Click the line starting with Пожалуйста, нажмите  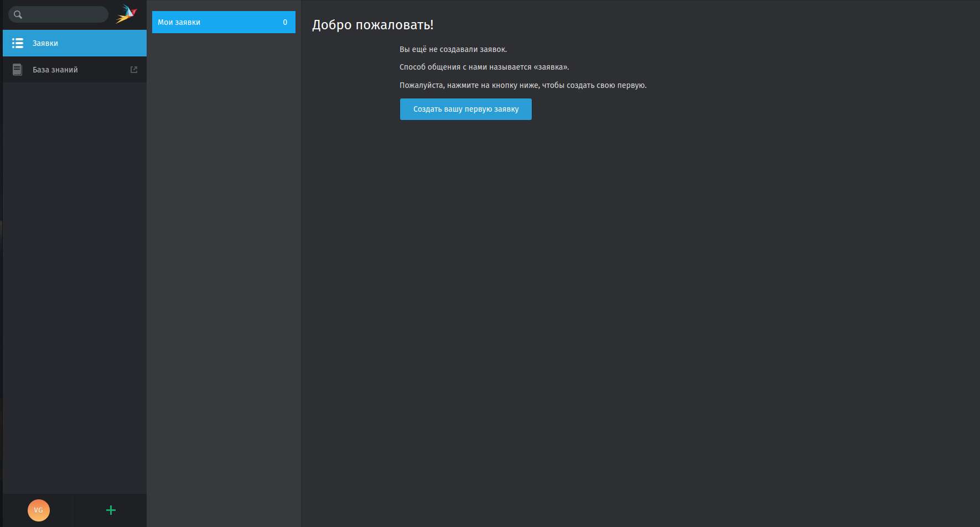click(x=522, y=85)
